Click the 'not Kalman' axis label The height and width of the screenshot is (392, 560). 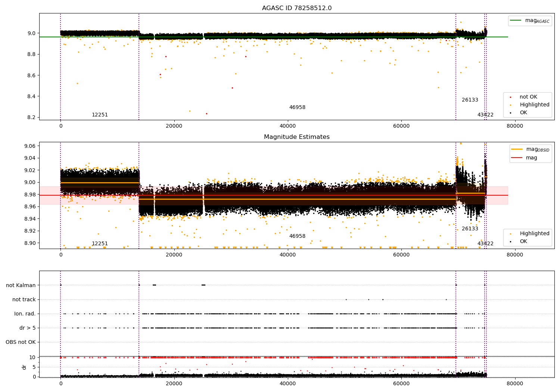point(21,285)
